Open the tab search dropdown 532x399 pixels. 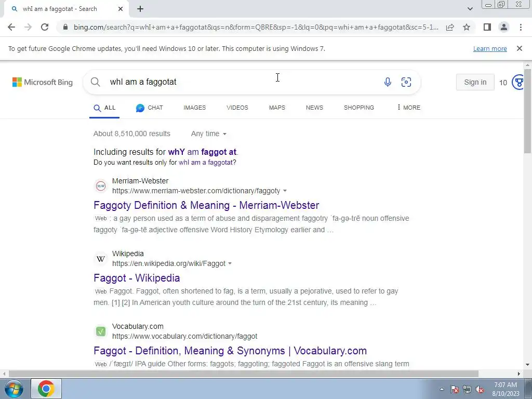coord(470,9)
